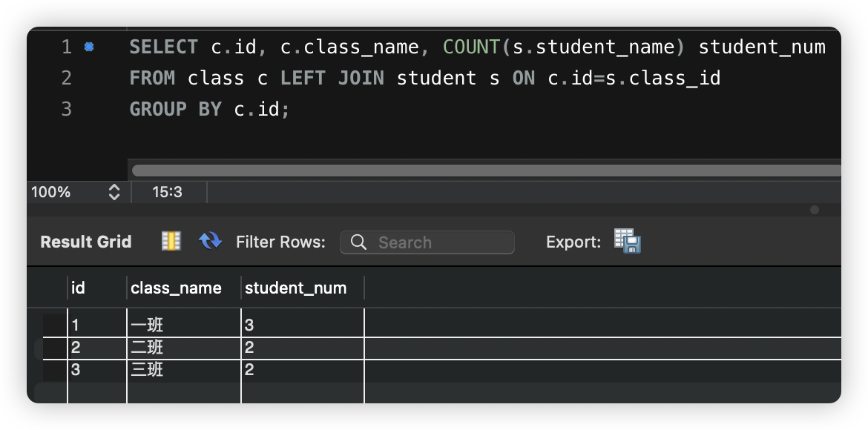Select the 三班 class name cell
868x430 pixels.
[x=183, y=369]
